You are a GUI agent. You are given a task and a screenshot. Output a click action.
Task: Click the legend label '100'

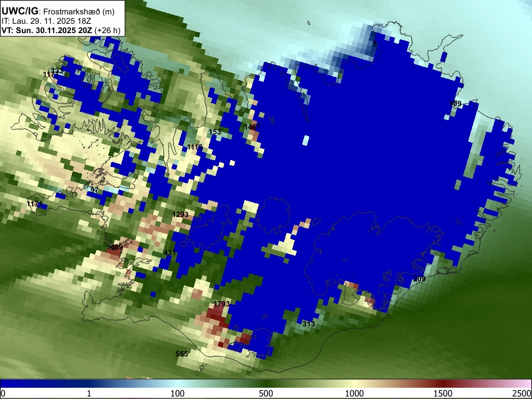[177, 393]
